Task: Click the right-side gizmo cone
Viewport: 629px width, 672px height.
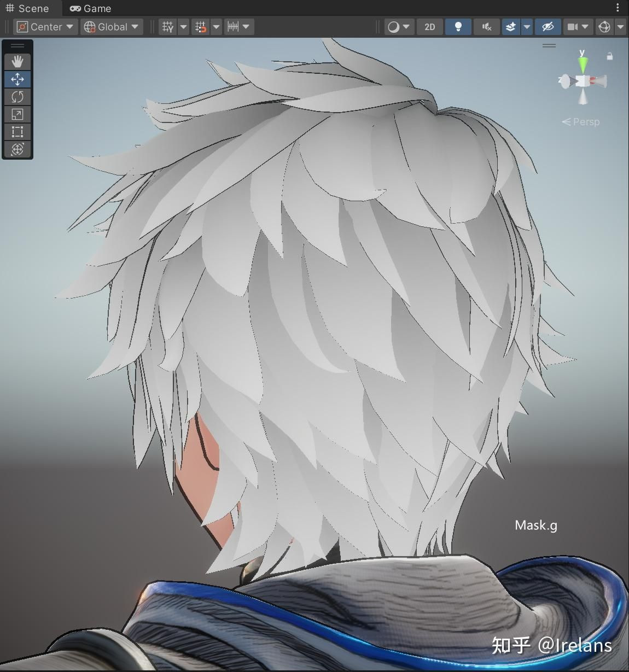Action: tap(598, 81)
